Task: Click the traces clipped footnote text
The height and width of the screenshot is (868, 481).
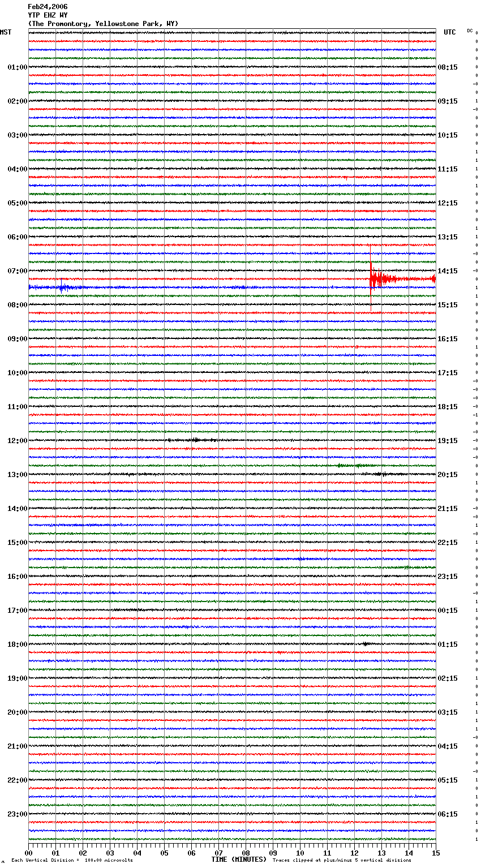Action: coord(342,861)
